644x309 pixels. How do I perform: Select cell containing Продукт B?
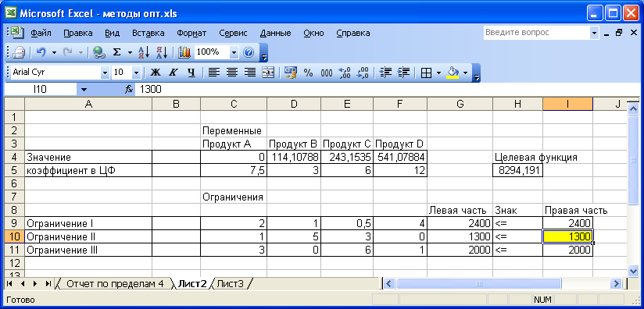(294, 144)
